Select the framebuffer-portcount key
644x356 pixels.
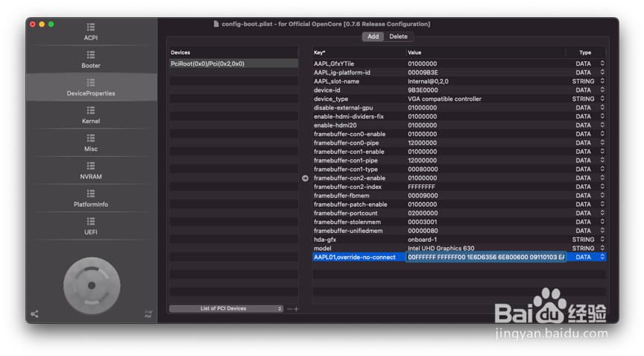tap(345, 213)
